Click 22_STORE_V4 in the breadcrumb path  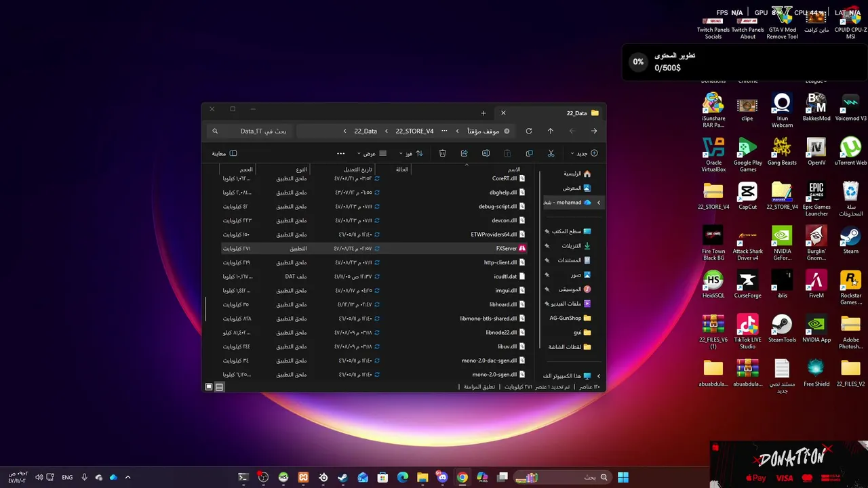pyautogui.click(x=414, y=131)
